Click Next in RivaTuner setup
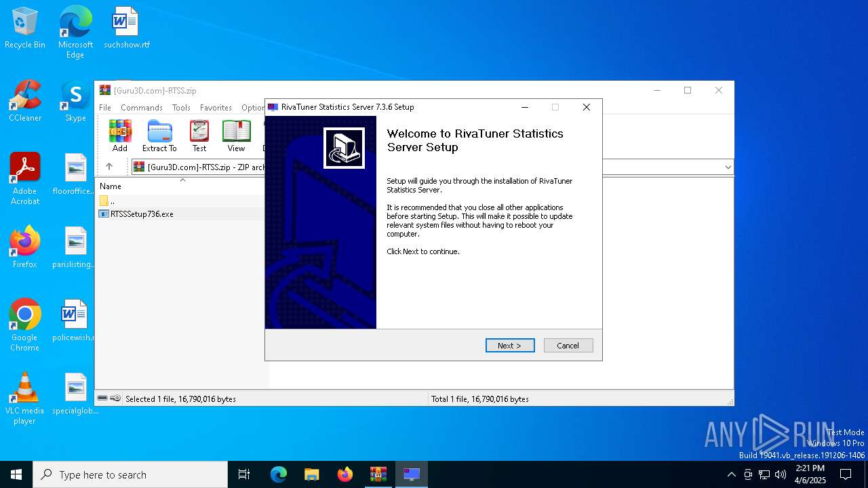 [x=510, y=346]
